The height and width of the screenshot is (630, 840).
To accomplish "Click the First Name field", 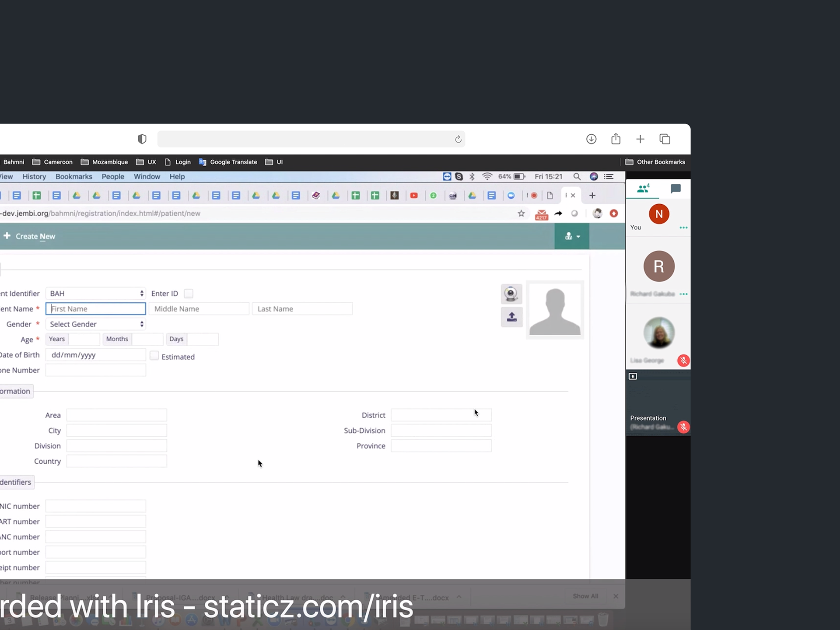I will pyautogui.click(x=96, y=309).
